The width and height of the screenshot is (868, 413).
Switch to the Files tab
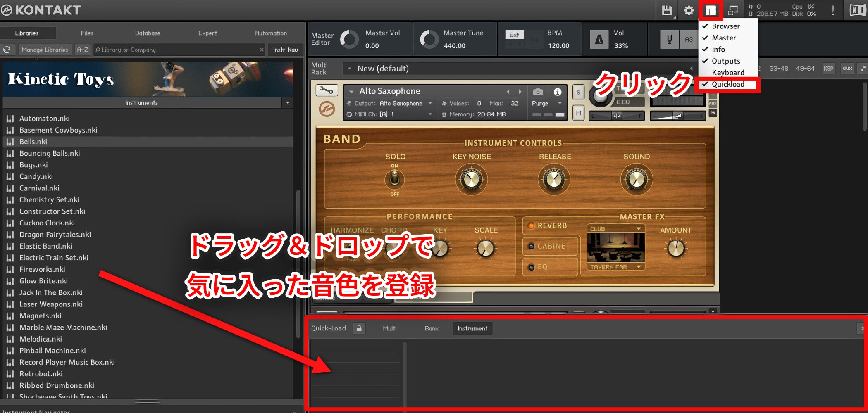coord(87,33)
